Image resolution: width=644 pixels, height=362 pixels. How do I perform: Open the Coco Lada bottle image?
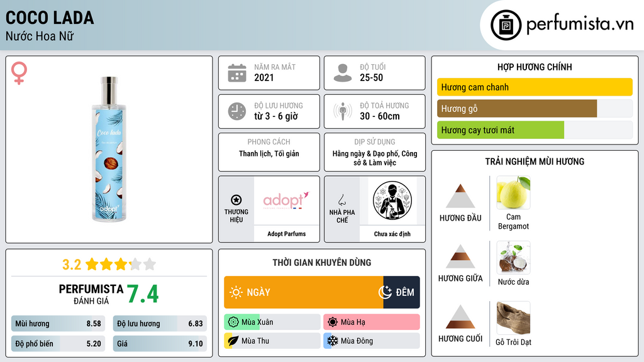point(109,150)
